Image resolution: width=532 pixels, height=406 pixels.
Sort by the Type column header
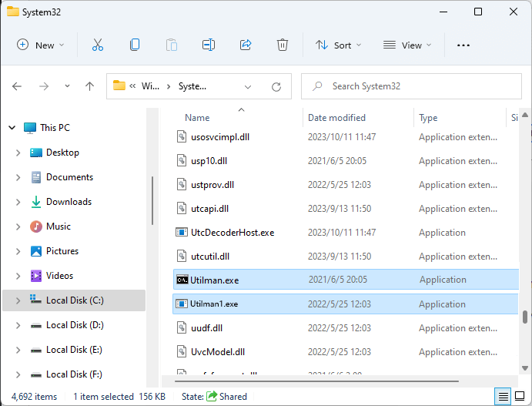coord(428,118)
